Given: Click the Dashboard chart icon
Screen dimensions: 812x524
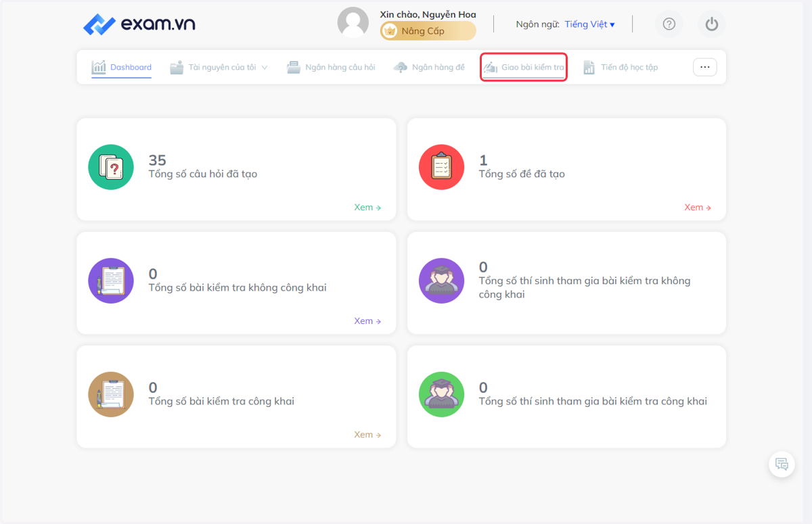Looking at the screenshot, I should click(x=99, y=67).
